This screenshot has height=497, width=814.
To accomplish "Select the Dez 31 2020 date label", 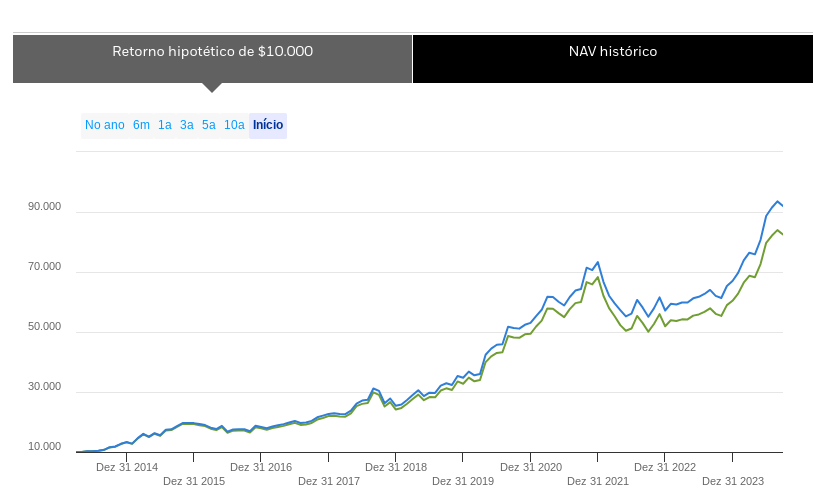I will [531, 467].
